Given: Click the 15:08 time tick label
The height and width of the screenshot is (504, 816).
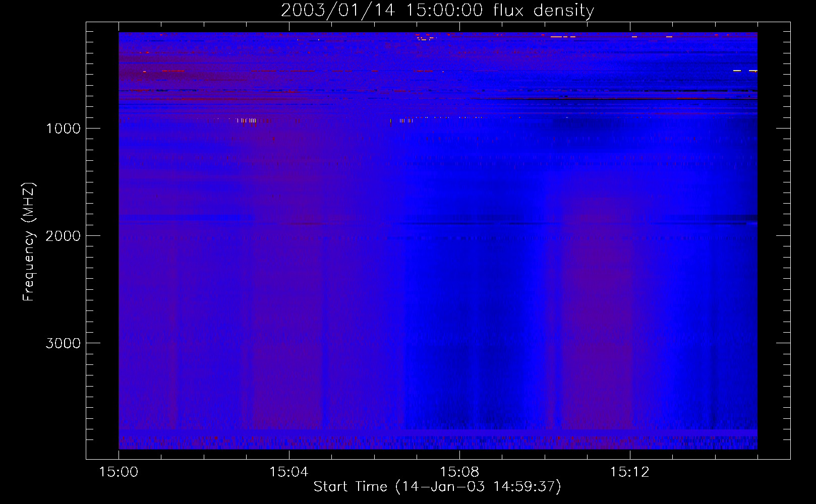Looking at the screenshot, I should coord(459,472).
